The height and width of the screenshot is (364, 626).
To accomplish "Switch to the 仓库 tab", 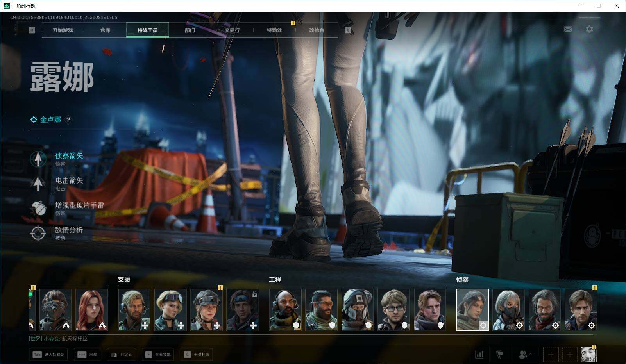I will click(x=105, y=30).
